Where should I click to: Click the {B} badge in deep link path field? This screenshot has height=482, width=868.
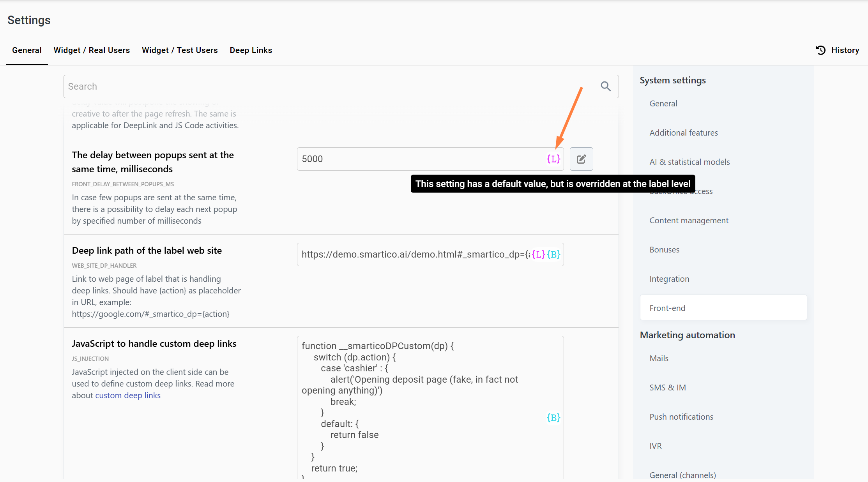[x=553, y=254]
